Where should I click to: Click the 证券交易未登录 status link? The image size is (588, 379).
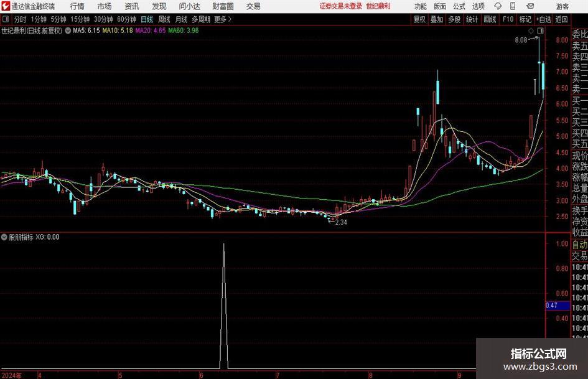[x=341, y=6]
